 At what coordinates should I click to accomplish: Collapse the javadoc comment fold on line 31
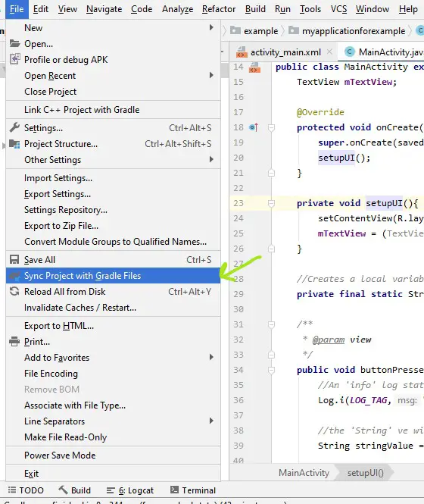click(271, 324)
